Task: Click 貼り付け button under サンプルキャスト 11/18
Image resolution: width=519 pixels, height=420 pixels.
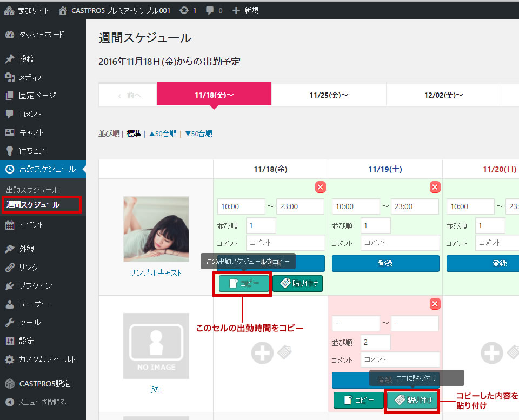Action: click(x=297, y=283)
